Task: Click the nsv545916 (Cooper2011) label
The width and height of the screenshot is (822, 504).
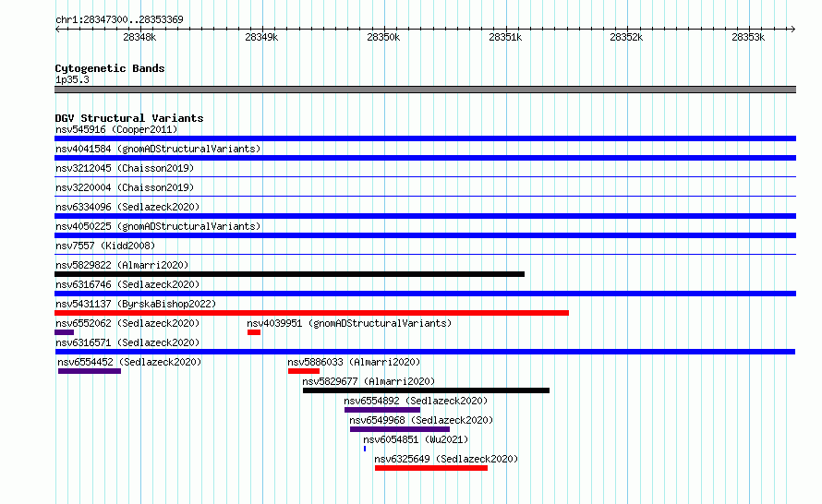Action: tap(116, 129)
